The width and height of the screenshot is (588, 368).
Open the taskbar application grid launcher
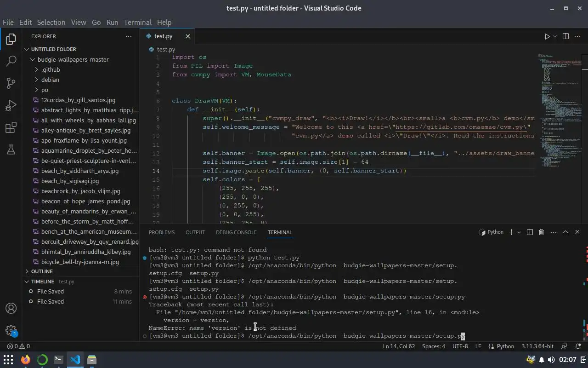(x=8, y=359)
